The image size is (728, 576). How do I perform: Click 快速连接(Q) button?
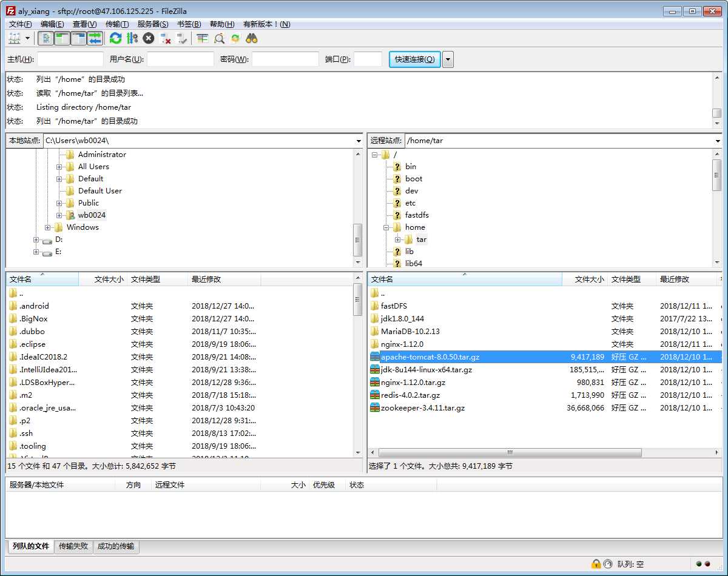(414, 59)
